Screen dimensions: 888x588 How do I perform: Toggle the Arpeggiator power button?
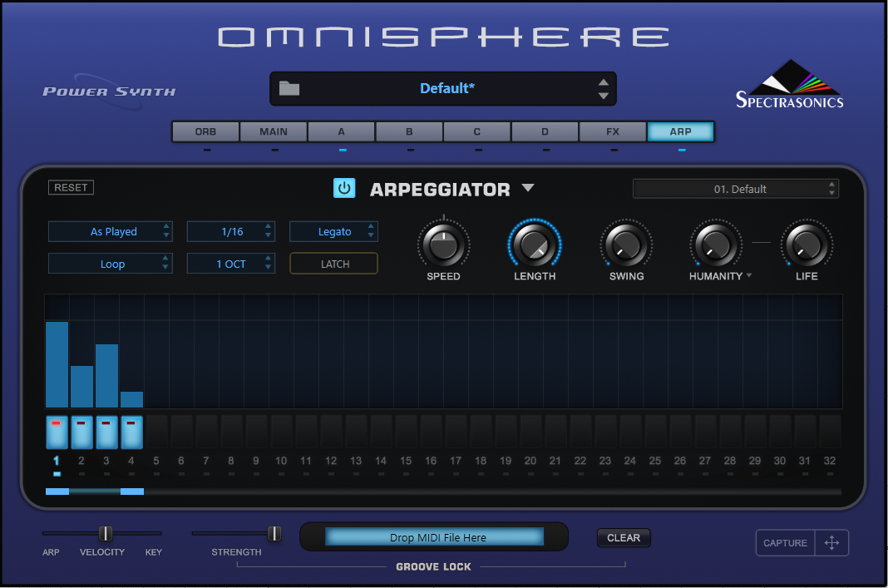tap(344, 188)
